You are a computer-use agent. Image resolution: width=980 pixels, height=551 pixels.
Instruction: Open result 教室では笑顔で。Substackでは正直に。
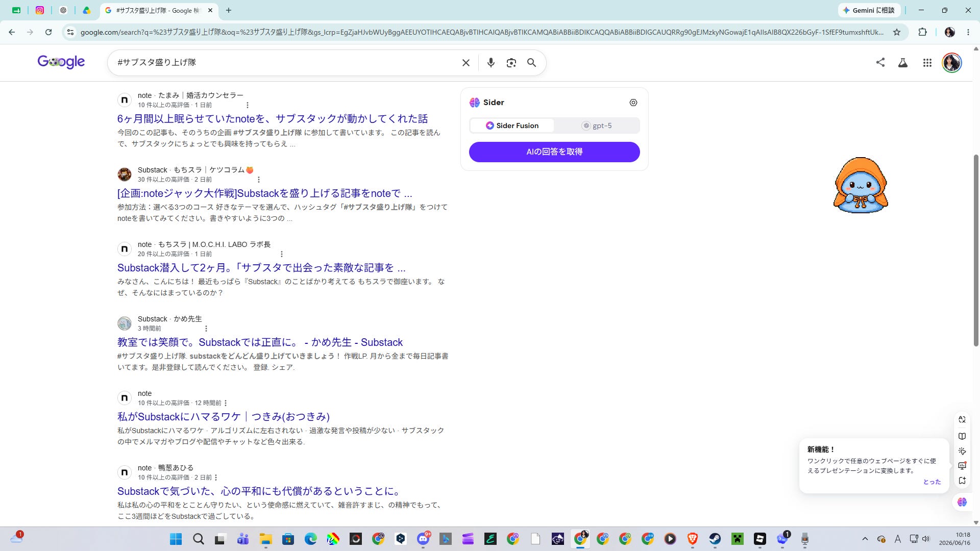[260, 342]
